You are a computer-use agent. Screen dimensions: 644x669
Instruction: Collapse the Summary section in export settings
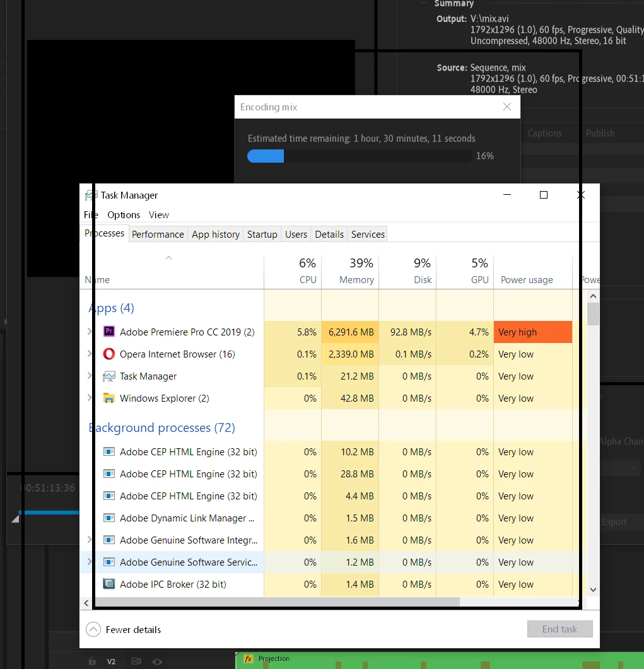(x=423, y=3)
